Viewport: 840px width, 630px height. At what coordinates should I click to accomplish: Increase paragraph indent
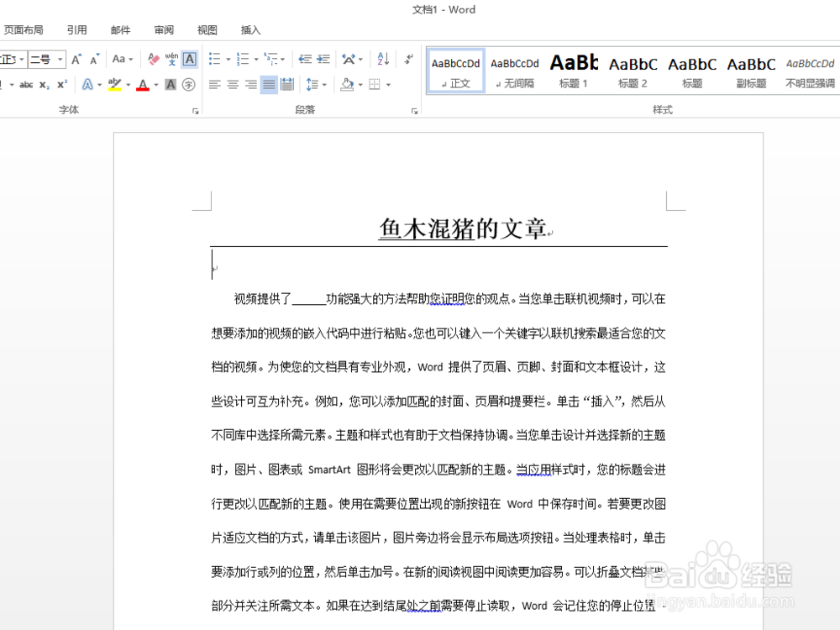point(323,59)
